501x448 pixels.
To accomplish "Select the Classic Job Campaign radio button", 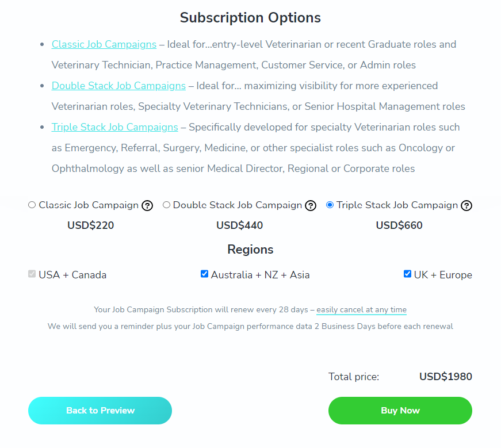I will pyautogui.click(x=32, y=205).
